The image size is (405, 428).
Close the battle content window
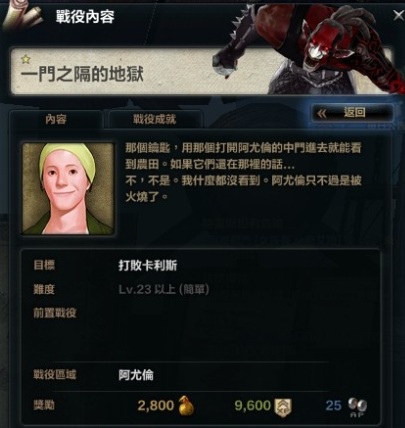point(398,15)
